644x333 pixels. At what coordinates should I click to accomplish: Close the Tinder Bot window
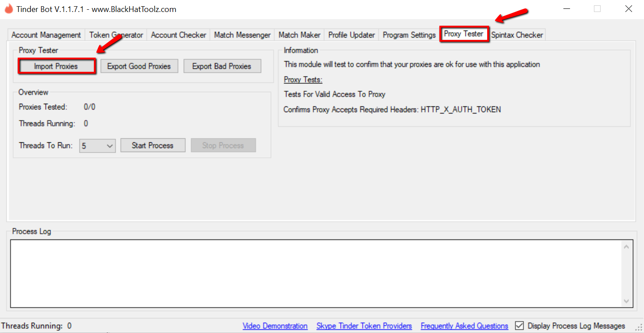[628, 9]
